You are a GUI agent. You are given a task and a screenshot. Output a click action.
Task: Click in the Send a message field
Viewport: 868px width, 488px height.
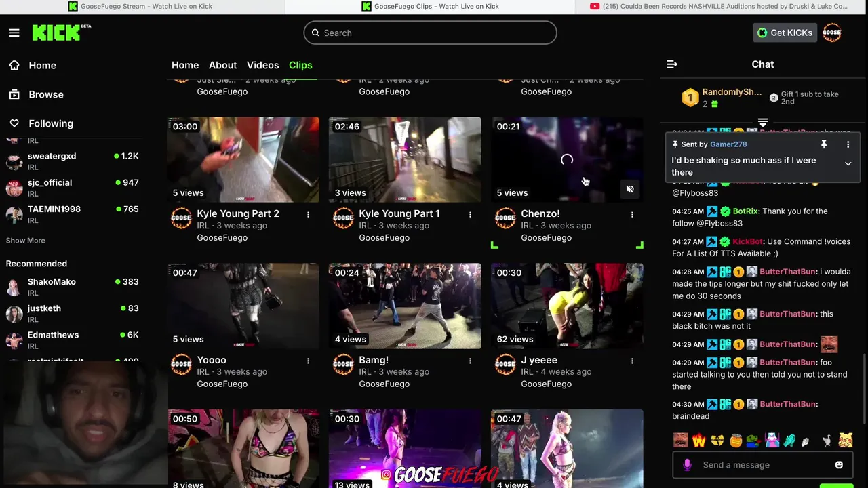tap(763, 465)
